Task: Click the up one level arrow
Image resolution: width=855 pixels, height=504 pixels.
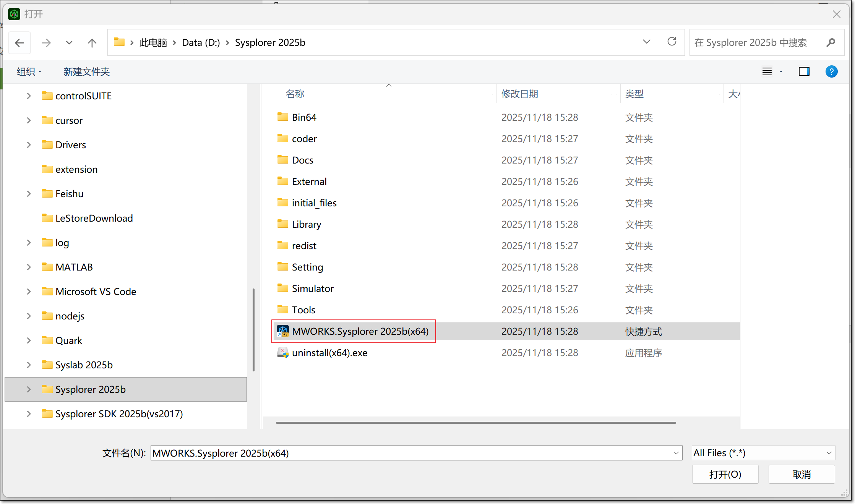Action: 92,43
